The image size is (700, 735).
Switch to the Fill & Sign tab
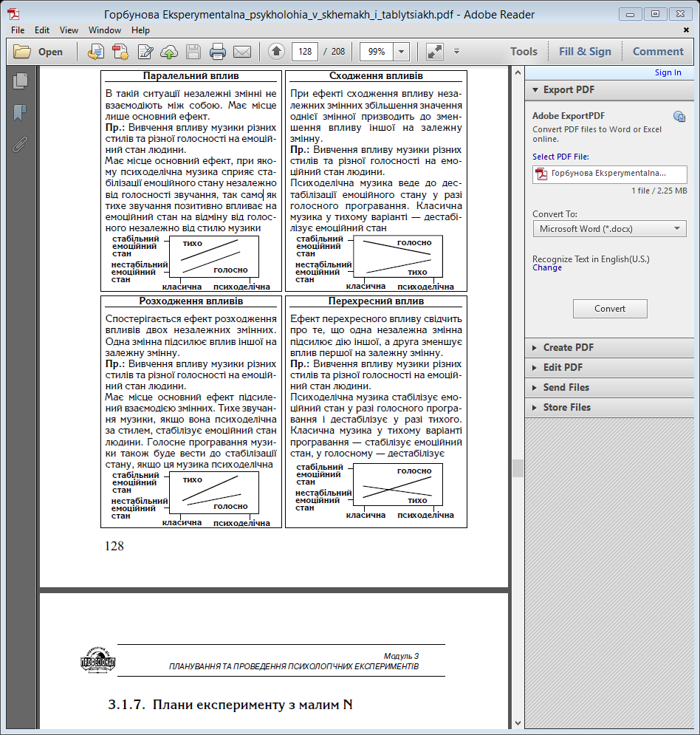[x=585, y=52]
